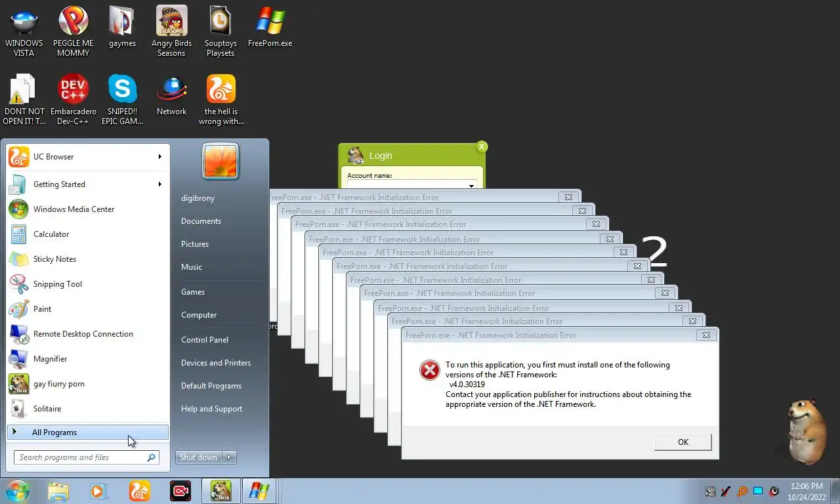The height and width of the screenshot is (504, 840).
Task: Expand All Programs list
Action: pyautogui.click(x=88, y=432)
